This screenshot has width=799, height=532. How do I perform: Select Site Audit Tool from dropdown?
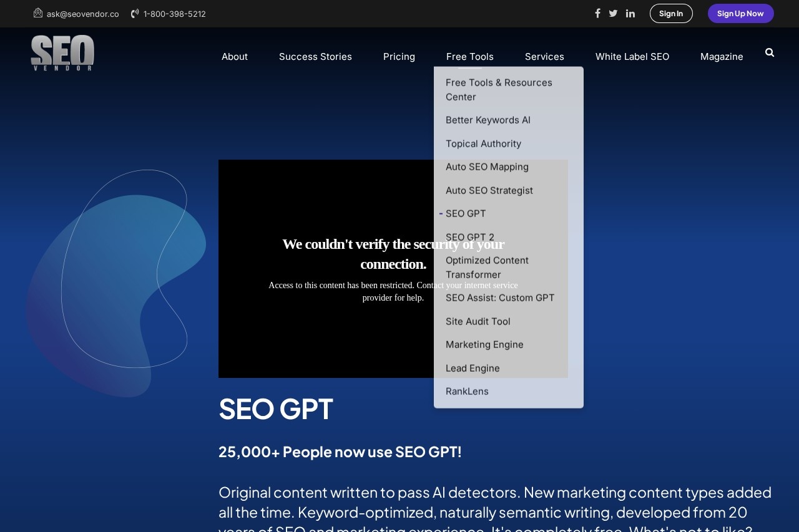[478, 322]
